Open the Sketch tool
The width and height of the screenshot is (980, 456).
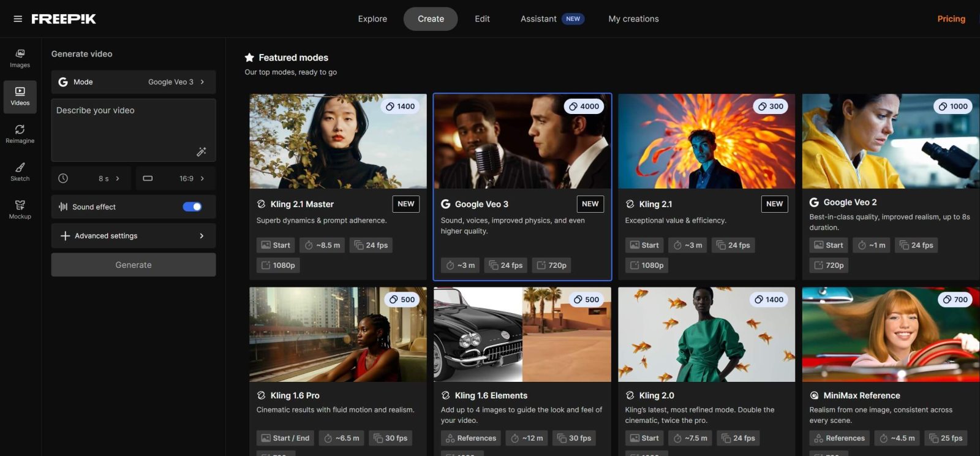tap(20, 172)
